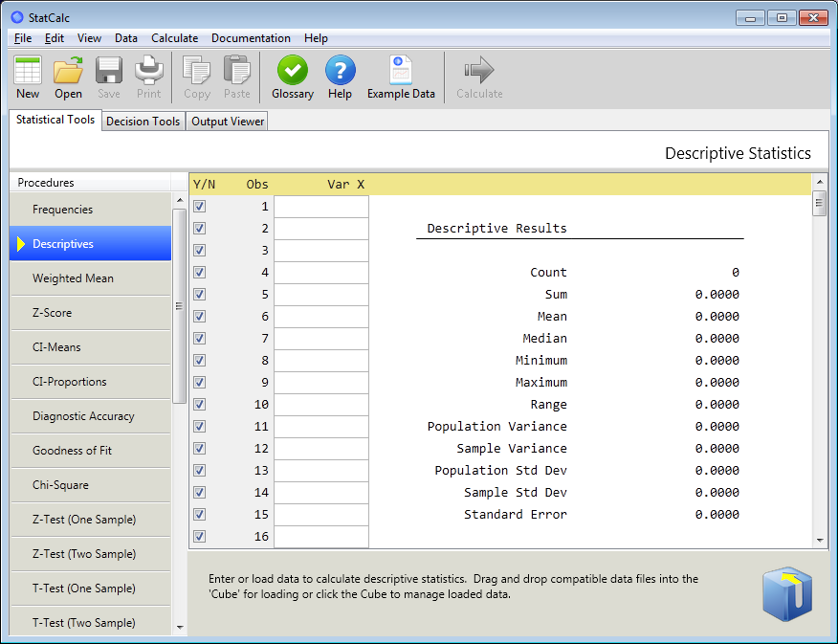The height and width of the screenshot is (644, 838).
Task: Uncheck the Y/N box for observation 1
Action: point(199,207)
